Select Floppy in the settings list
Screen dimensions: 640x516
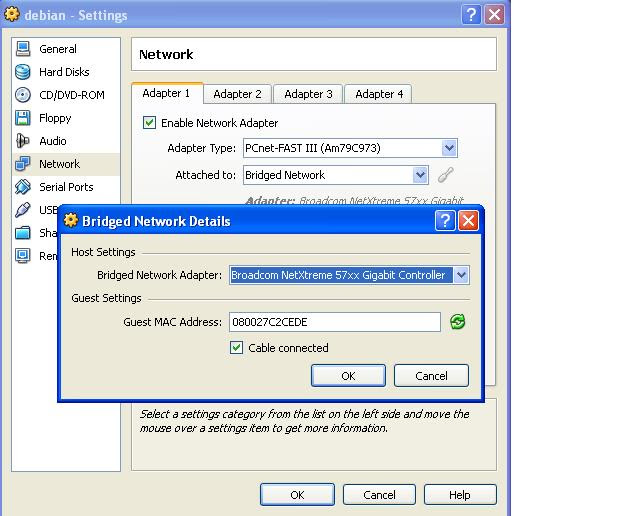(66, 118)
